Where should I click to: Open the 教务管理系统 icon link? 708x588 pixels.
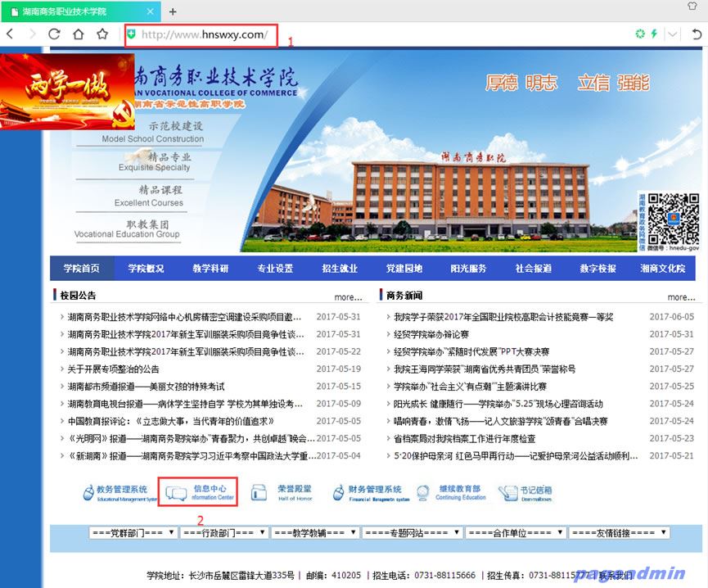(120, 492)
